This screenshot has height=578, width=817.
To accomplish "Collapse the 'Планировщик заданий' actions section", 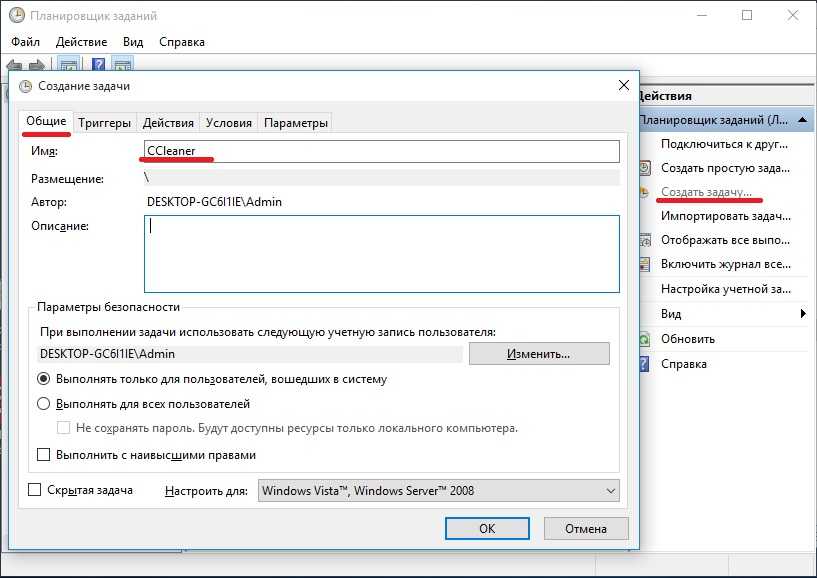I will 805,120.
